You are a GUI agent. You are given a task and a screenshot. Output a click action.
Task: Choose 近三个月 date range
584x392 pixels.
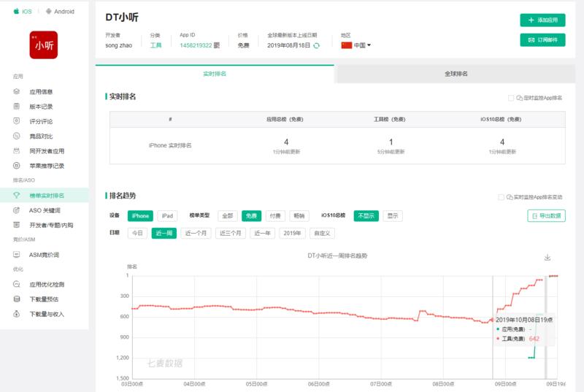231,233
